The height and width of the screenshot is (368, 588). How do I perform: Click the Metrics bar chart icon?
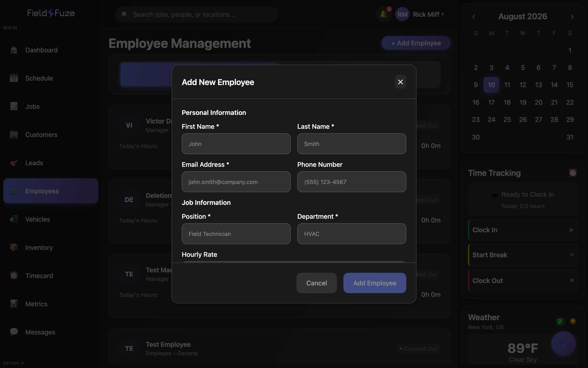(14, 304)
